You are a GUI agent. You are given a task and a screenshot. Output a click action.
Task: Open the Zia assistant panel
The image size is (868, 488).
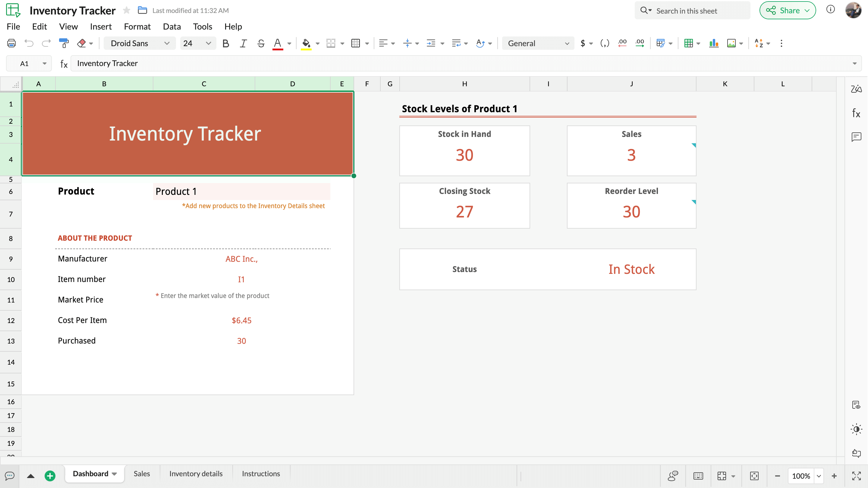(856, 89)
